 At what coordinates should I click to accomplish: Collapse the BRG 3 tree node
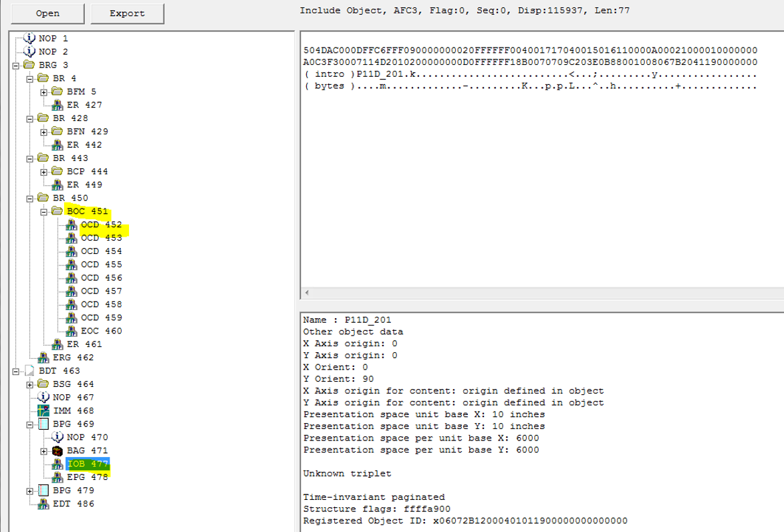(x=16, y=65)
